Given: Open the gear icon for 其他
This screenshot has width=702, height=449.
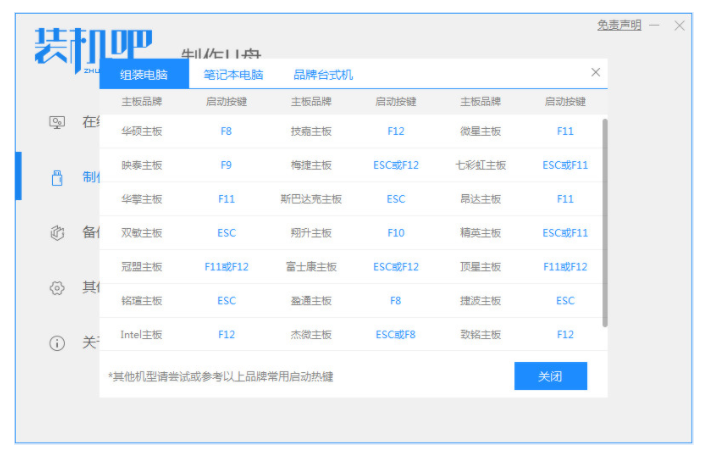Looking at the screenshot, I should point(57,288).
